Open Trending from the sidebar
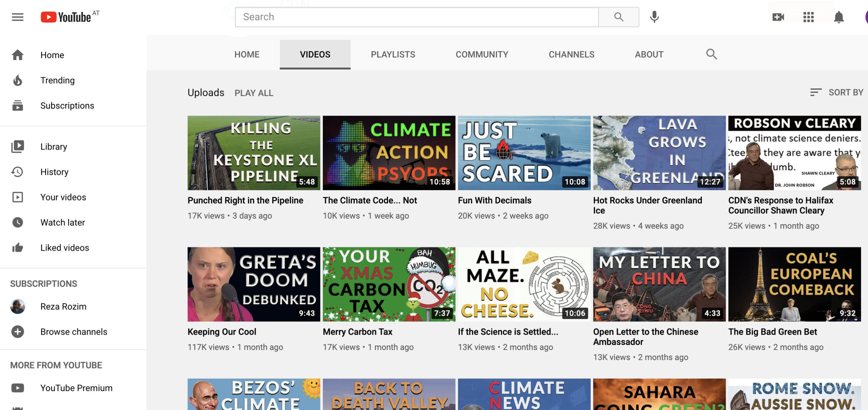The height and width of the screenshot is (410, 868). 57,80
